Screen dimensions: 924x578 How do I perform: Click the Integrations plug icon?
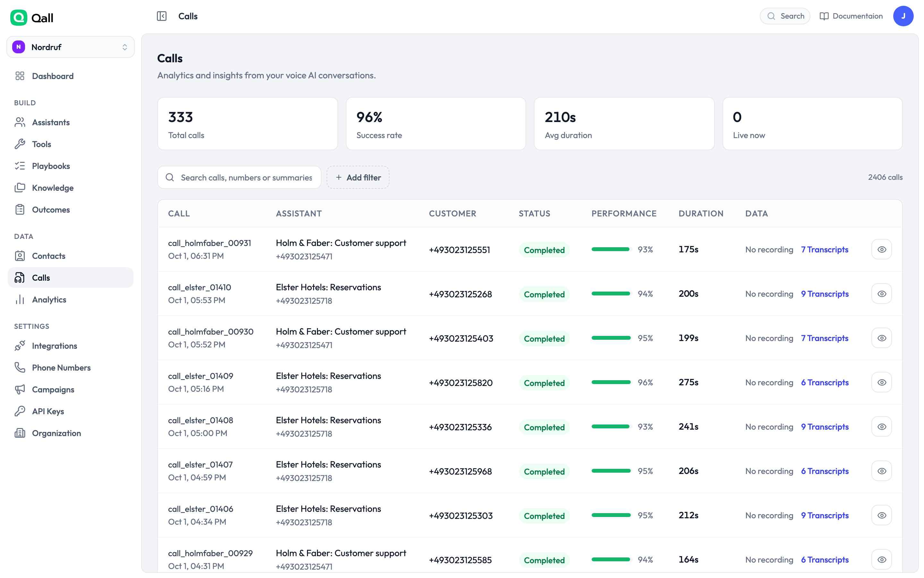[x=20, y=346]
